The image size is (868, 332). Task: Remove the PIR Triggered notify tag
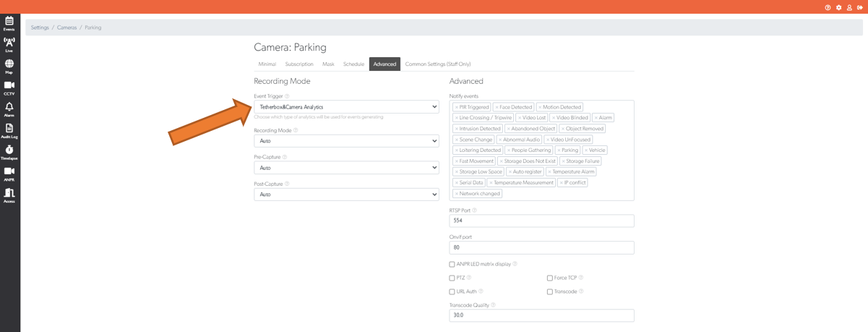click(457, 107)
